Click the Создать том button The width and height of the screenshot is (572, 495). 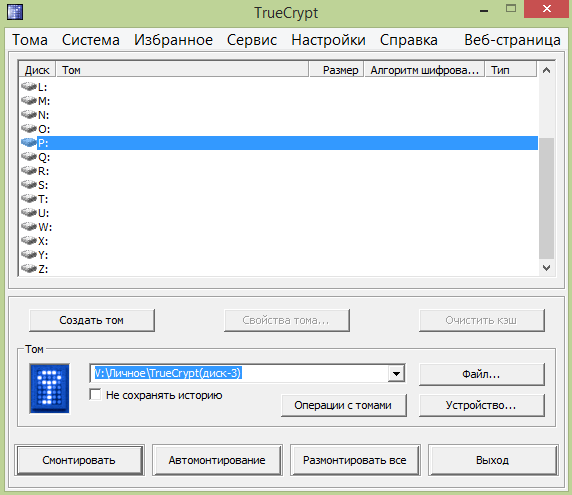pyautogui.click(x=92, y=320)
